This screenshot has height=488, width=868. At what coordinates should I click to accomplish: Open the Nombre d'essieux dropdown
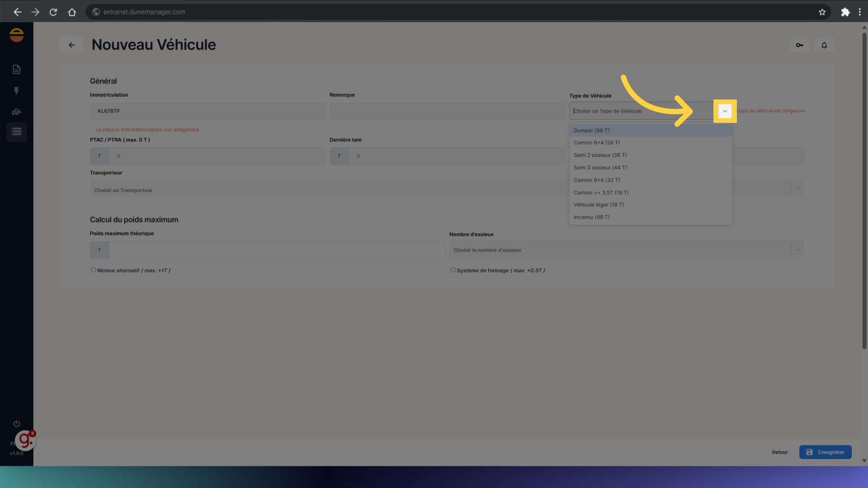(797, 250)
